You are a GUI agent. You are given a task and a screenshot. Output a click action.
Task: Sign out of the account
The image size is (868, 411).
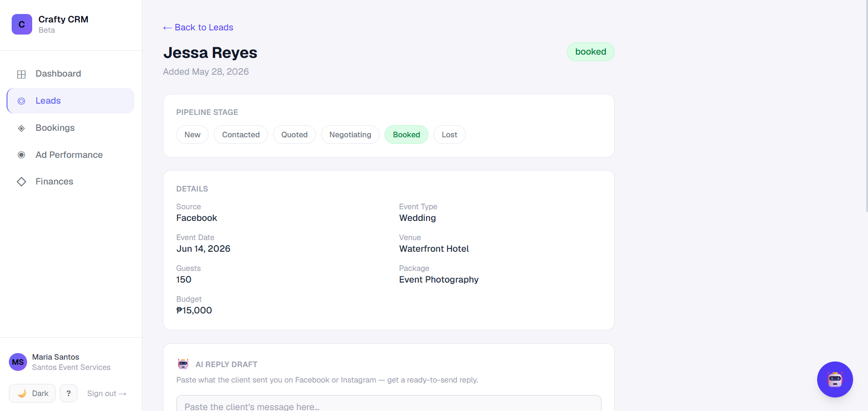[x=106, y=393]
